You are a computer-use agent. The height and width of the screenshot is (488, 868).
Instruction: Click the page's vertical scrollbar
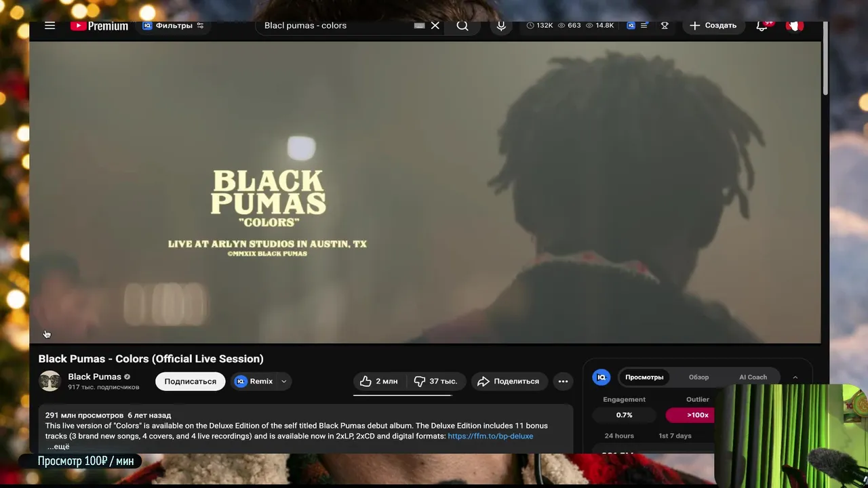click(825, 58)
